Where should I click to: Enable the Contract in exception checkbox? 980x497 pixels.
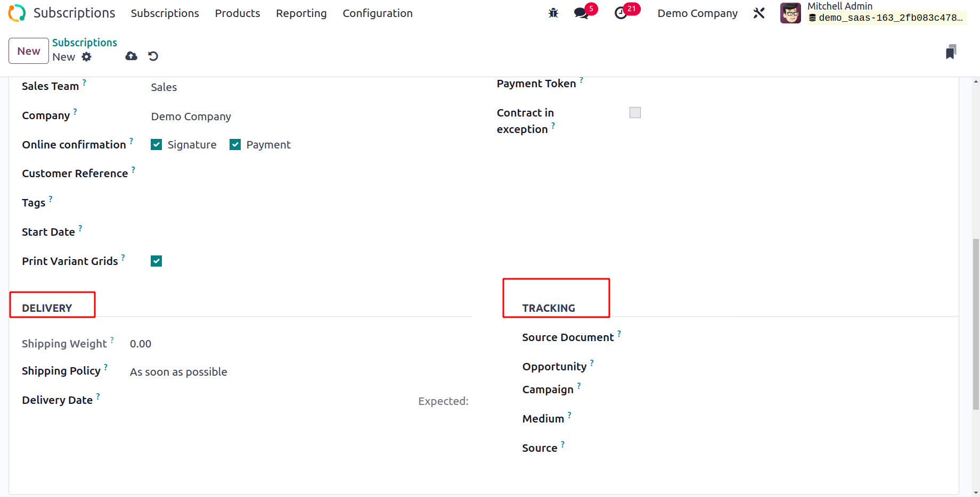coord(635,113)
